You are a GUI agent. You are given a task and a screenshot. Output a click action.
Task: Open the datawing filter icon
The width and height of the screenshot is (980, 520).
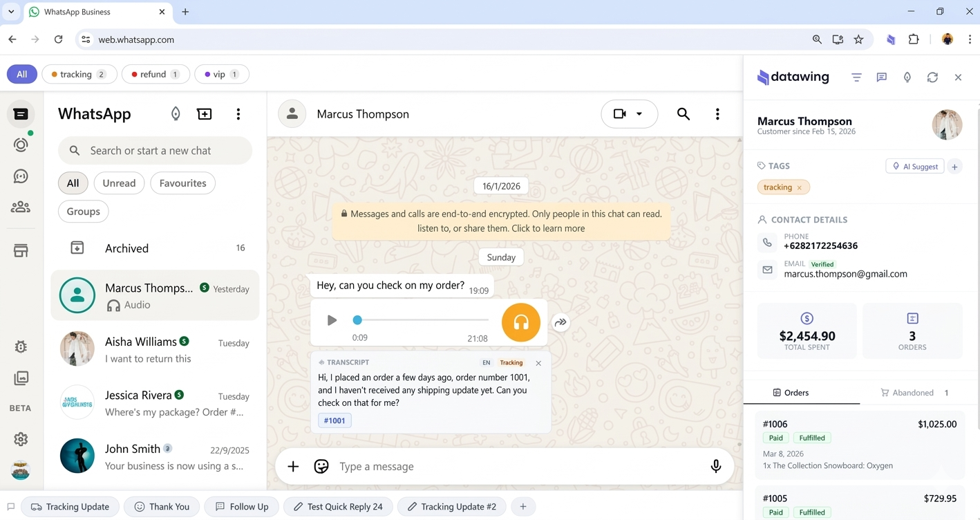856,77
